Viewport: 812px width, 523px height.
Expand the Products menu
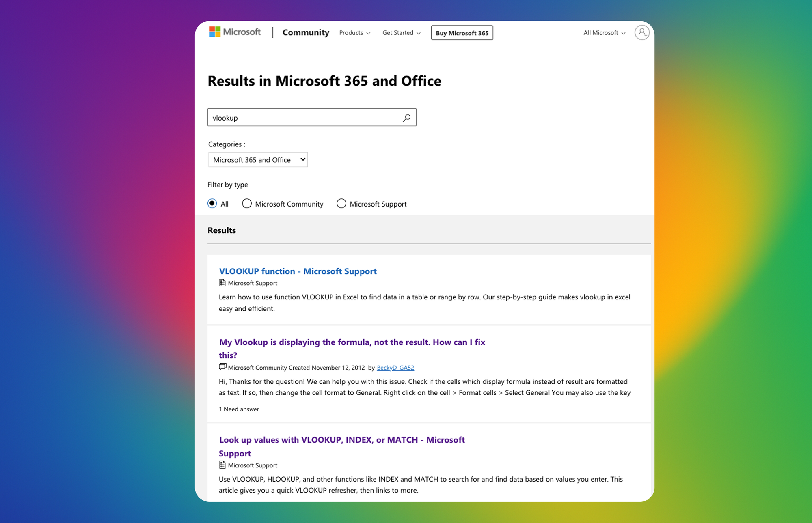point(354,33)
